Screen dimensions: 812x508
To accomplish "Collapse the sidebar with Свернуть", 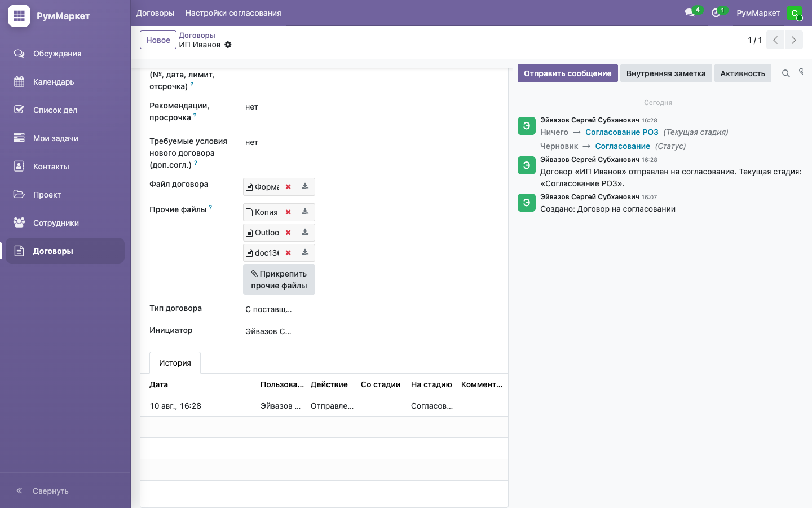I will tap(42, 491).
